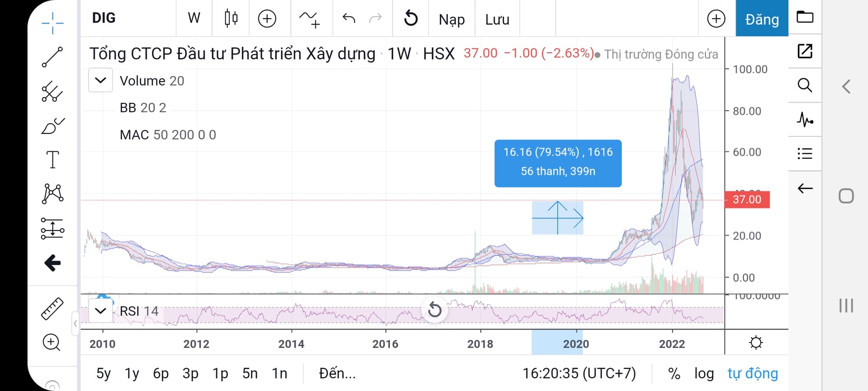Select the brush drawing tool
The height and width of the screenshot is (391, 868).
tap(52, 126)
